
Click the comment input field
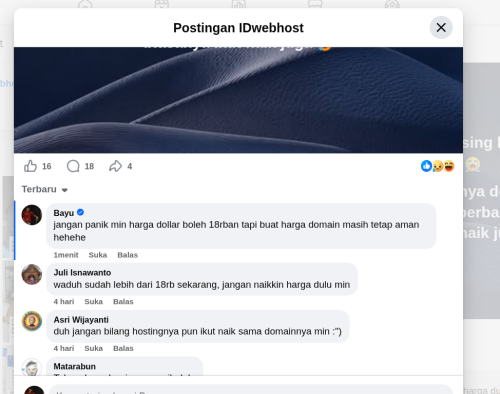tap(250, 389)
